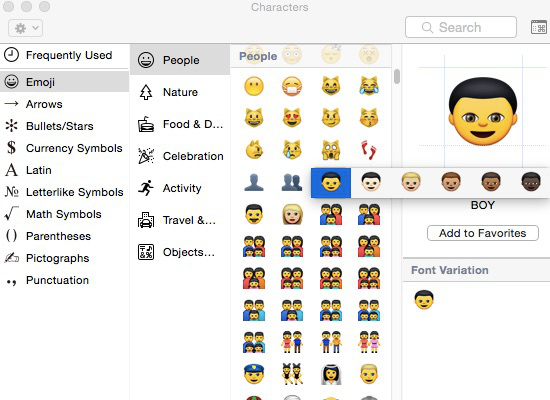The image size is (550, 400).
Task: Open the gear action menu dropdown
Action: pos(26,28)
